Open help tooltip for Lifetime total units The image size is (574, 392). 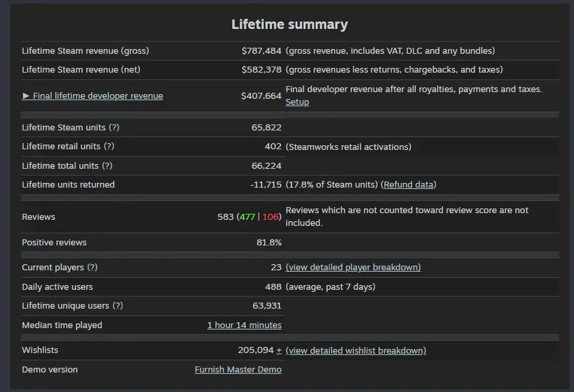106,165
